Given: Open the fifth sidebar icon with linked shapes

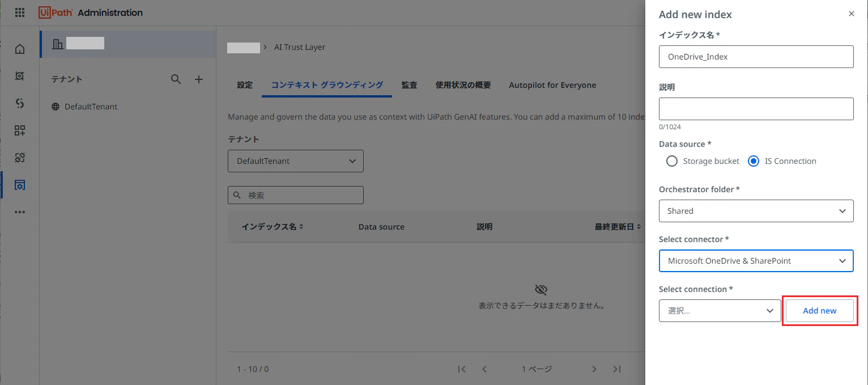Looking at the screenshot, I should pyautogui.click(x=20, y=158).
